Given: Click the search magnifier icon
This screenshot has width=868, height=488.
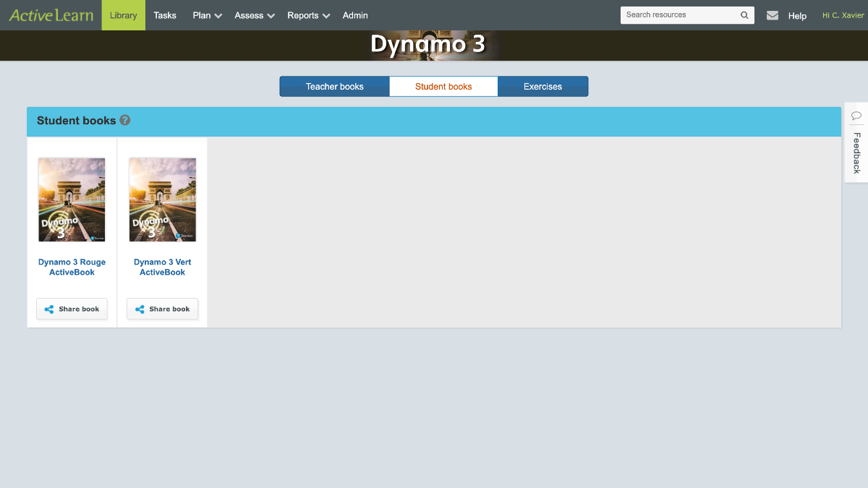Looking at the screenshot, I should [744, 15].
